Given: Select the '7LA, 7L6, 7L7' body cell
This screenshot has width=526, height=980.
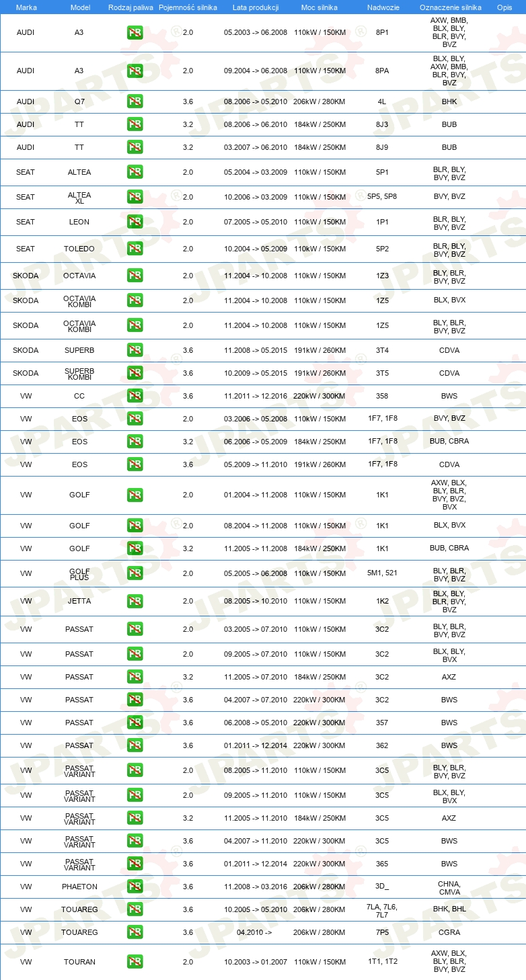Looking at the screenshot, I should [x=382, y=911].
